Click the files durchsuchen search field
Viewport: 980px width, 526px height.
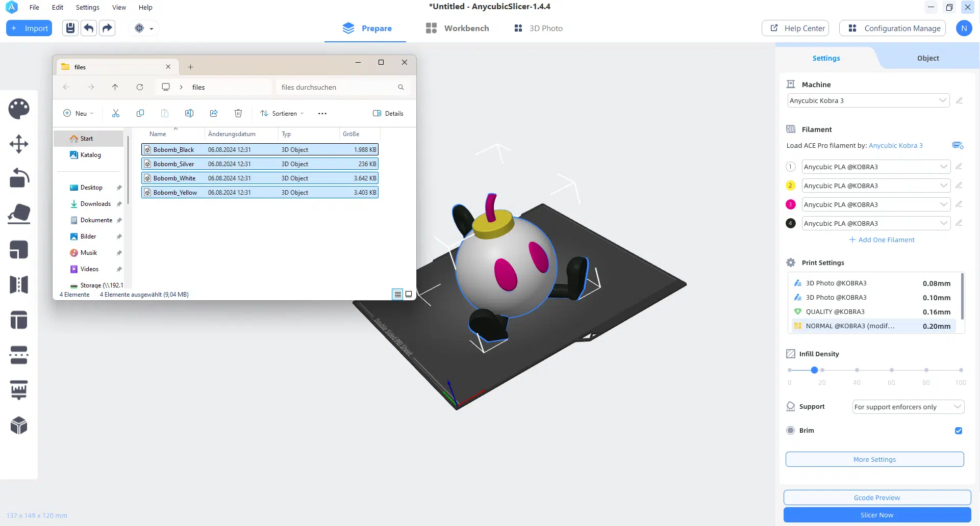343,87
